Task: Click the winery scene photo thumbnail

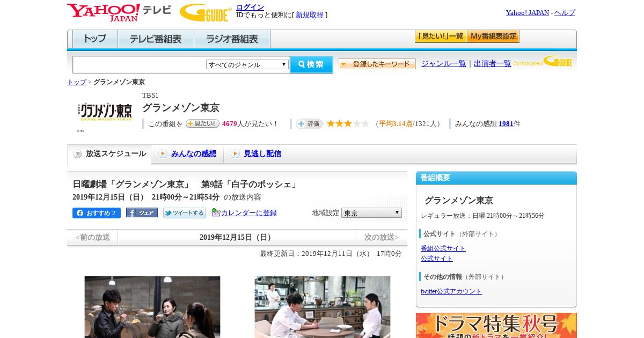Action: (152, 307)
